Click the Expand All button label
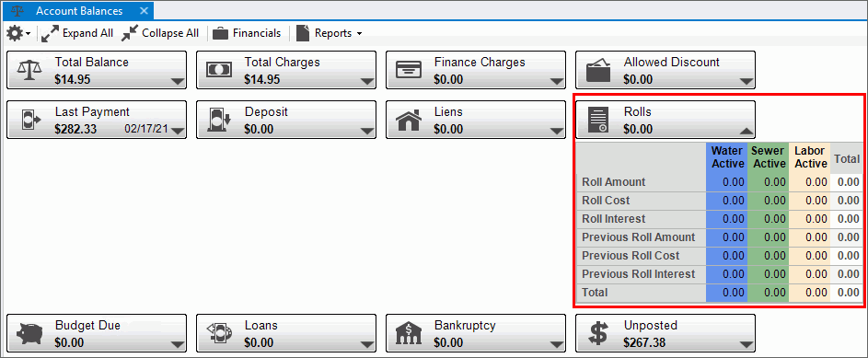This screenshot has width=868, height=358. pos(87,33)
